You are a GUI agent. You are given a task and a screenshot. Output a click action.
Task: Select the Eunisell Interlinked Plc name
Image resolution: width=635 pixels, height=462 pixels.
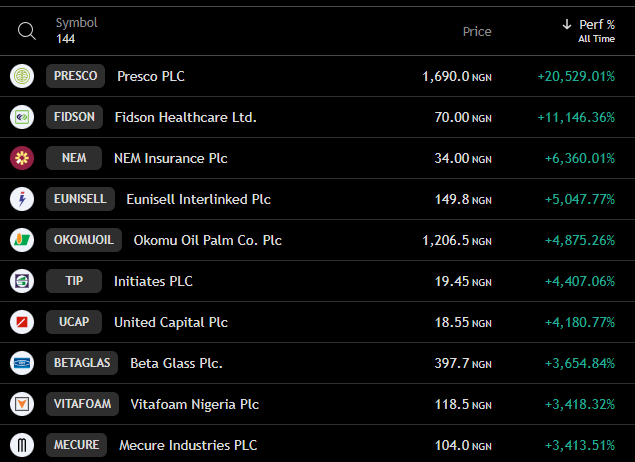tap(198, 199)
